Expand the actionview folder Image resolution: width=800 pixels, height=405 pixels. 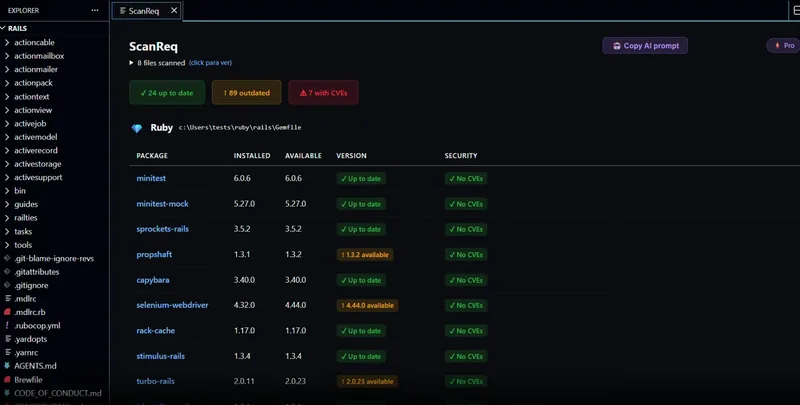point(33,110)
